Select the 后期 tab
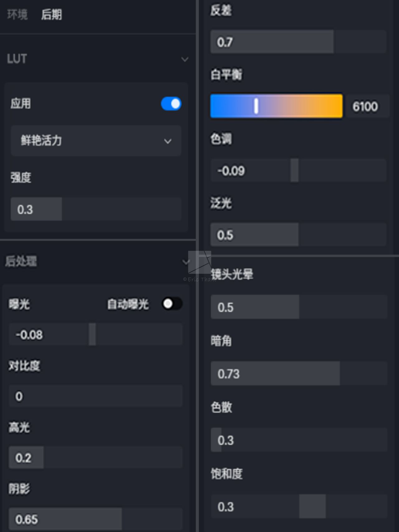The image size is (399, 532). [51, 14]
